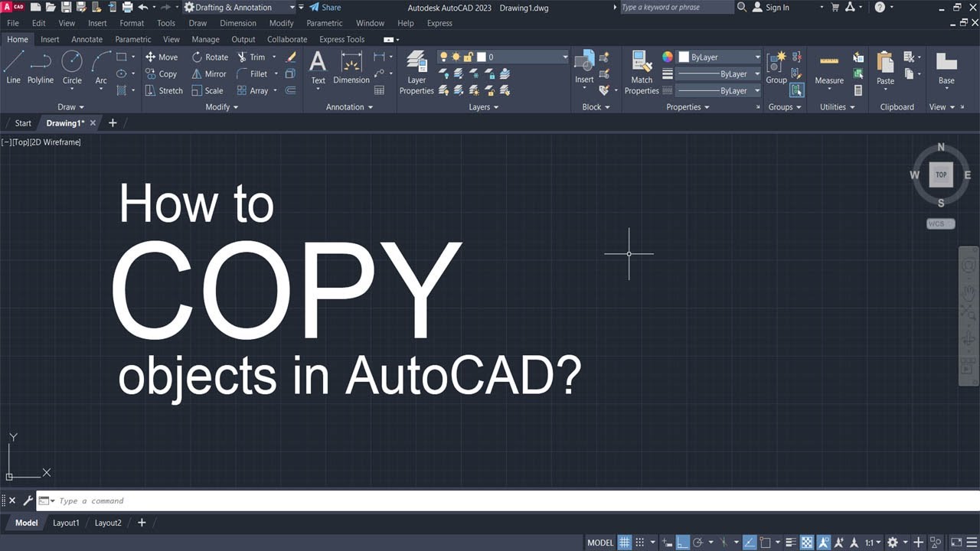
Task: Switch to Layout1 tab
Action: [66, 523]
